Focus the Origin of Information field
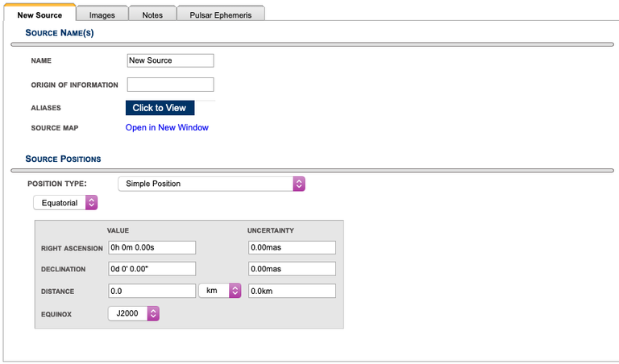619x364 pixels. [x=170, y=85]
